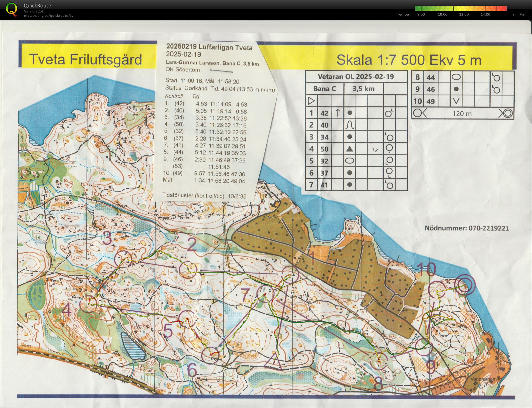This screenshot has height=408, width=532.
Task: Select the '3,5 km' course length cell
Action: 363,89
